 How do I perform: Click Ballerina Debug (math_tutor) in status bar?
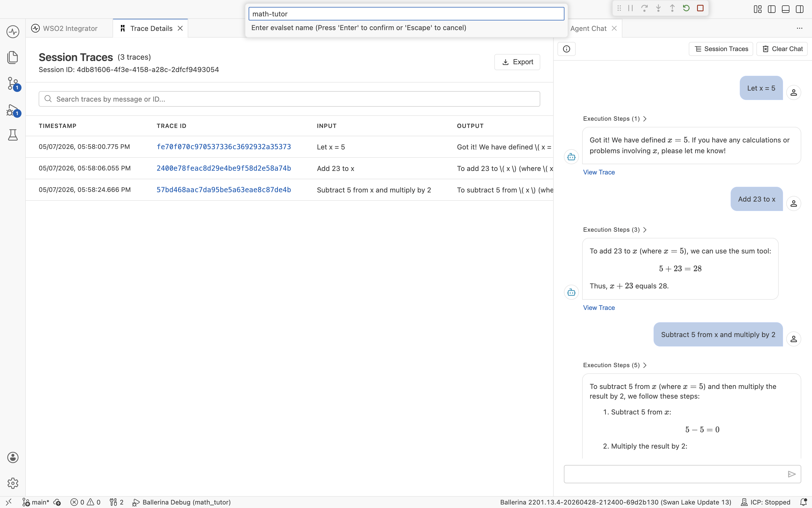pos(182,502)
